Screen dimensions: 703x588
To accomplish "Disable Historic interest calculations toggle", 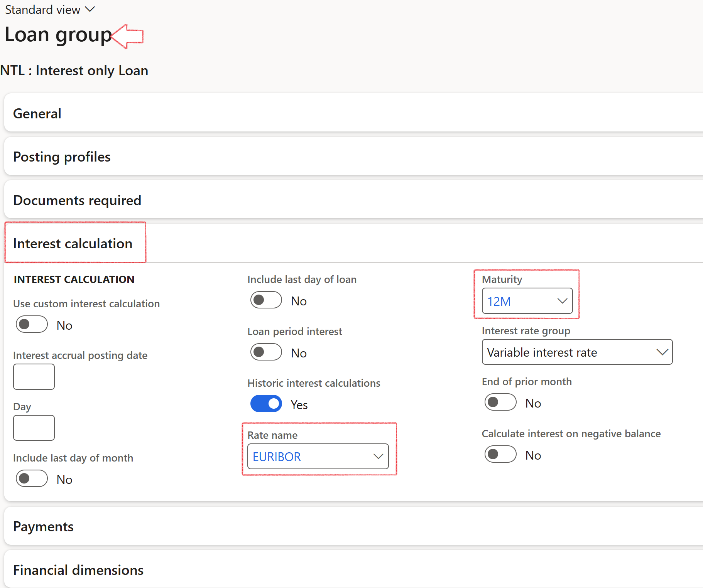I will (x=266, y=404).
